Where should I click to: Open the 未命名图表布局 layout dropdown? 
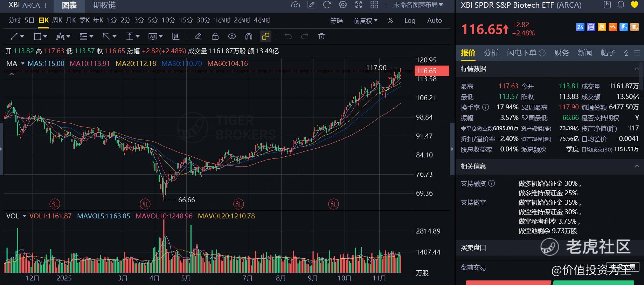pyautogui.click(x=418, y=5)
